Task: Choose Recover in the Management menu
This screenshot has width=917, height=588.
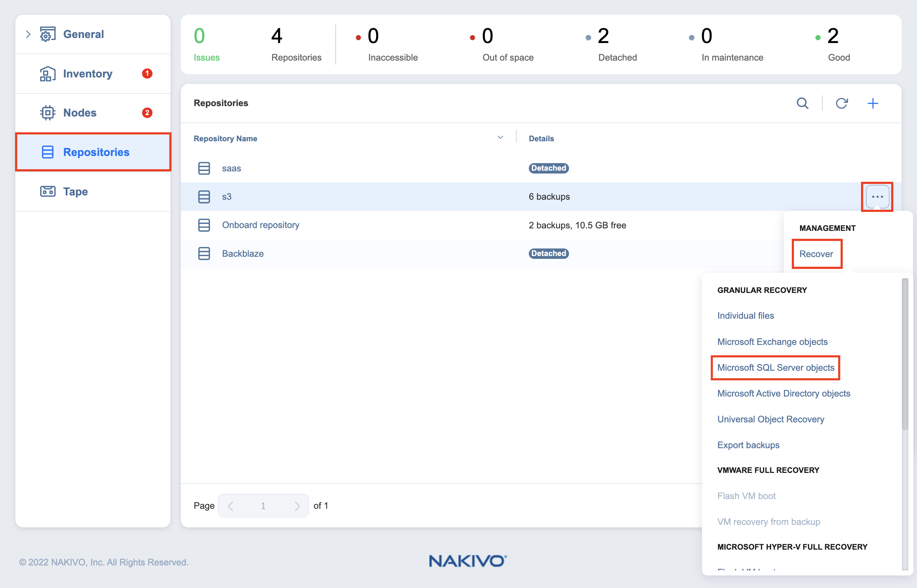Action: coord(816,254)
